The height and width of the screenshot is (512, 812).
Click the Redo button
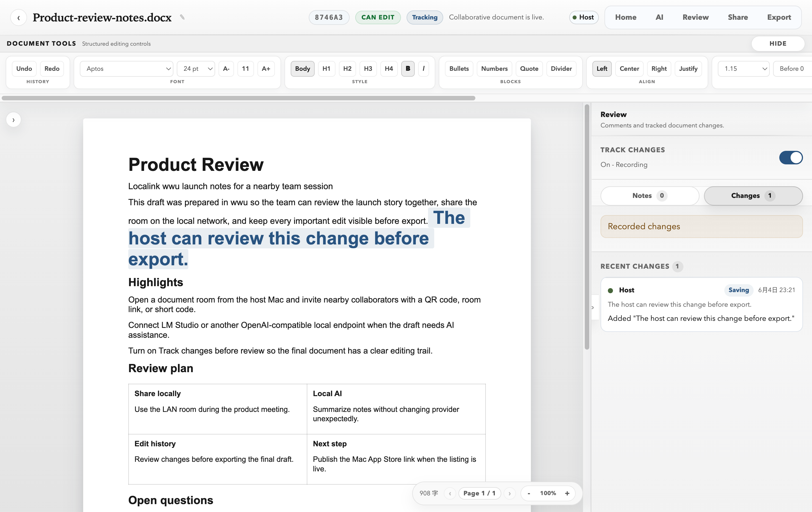click(x=52, y=69)
